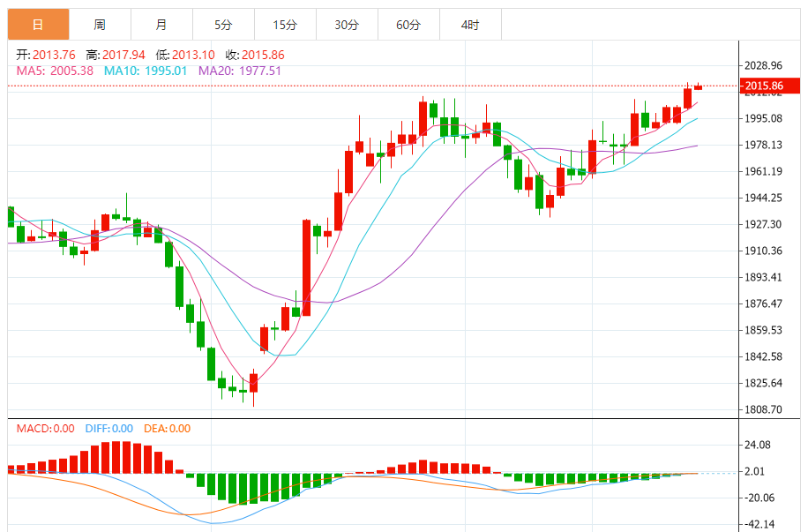Click the 1995.08 price axis label
This screenshot has height=532, width=808.
tap(763, 118)
